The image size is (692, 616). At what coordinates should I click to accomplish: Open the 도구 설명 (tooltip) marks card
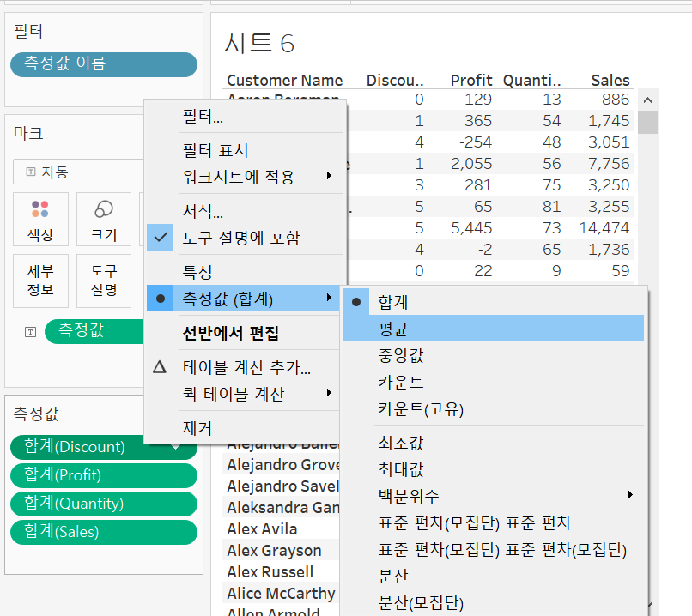pyautogui.click(x=104, y=281)
